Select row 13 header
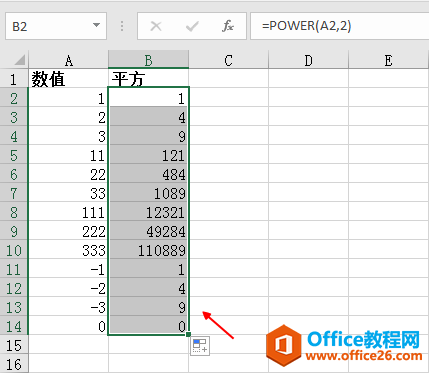 click(14, 306)
